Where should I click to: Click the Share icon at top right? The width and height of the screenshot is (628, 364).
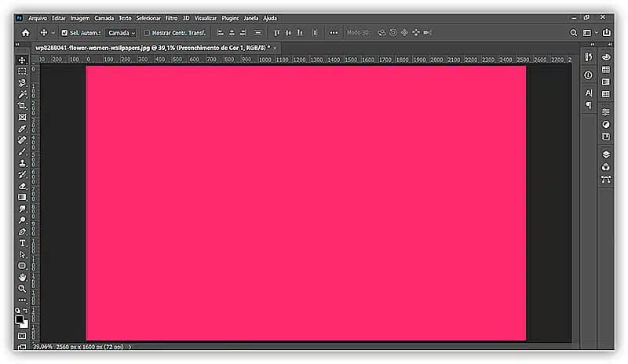pos(607,32)
